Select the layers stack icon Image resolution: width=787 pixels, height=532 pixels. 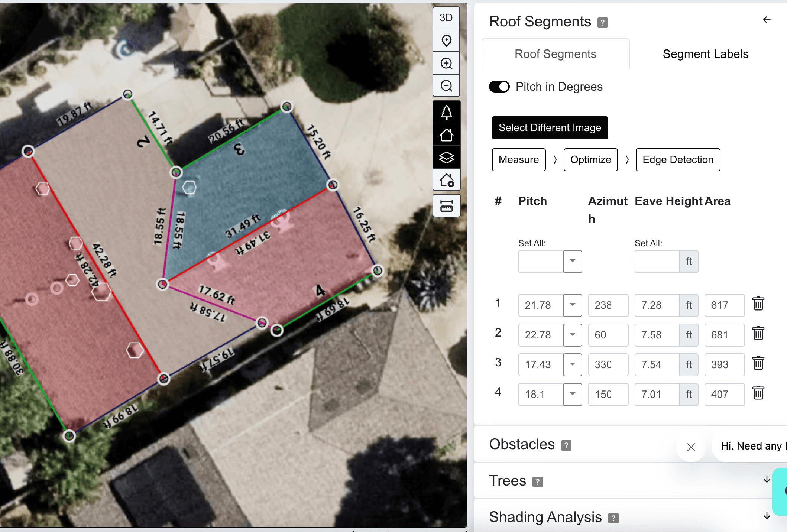coord(446,158)
